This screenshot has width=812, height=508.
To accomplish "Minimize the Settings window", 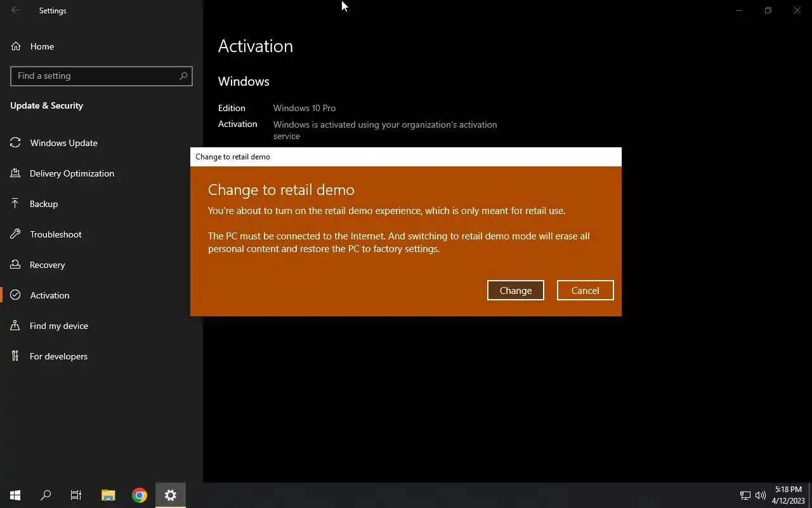I will point(738,10).
